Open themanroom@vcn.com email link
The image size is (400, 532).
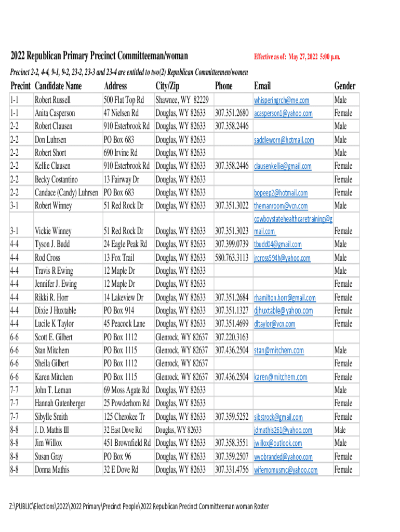(281, 206)
